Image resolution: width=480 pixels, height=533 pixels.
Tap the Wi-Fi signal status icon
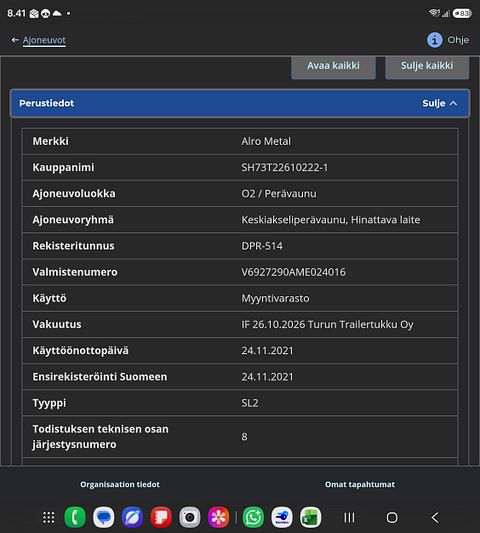[434, 13]
